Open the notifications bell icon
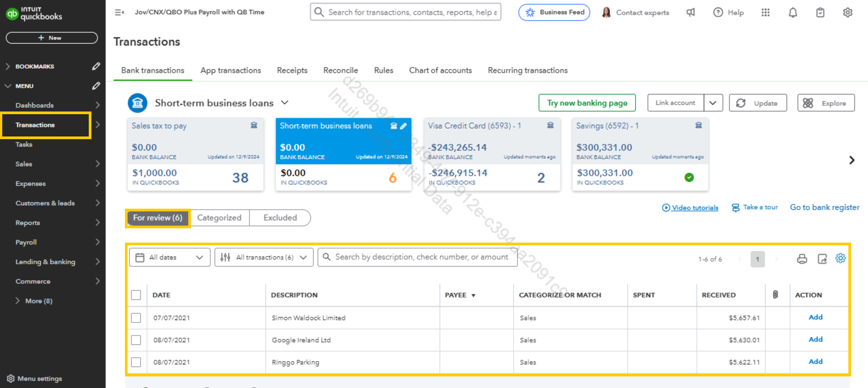Image resolution: width=868 pixels, height=388 pixels. click(793, 12)
